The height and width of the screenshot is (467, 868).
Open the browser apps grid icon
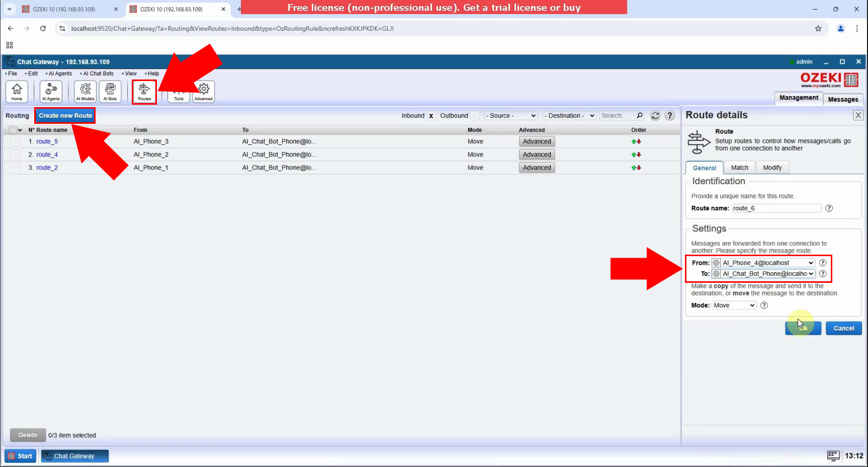click(10, 45)
